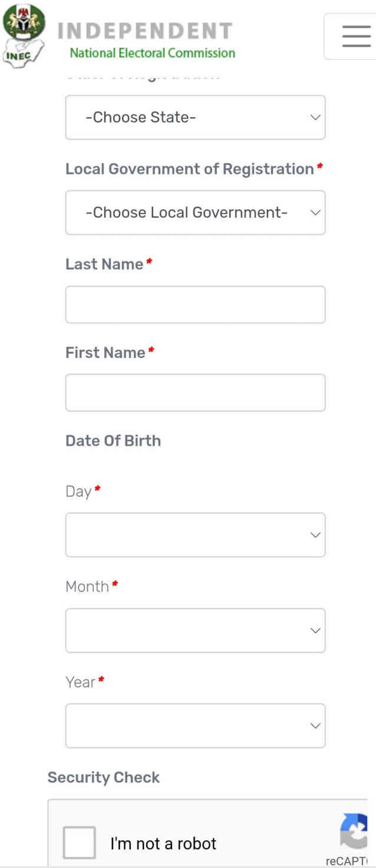Focus the First Name text field
This screenshot has height=868, width=376.
point(195,393)
